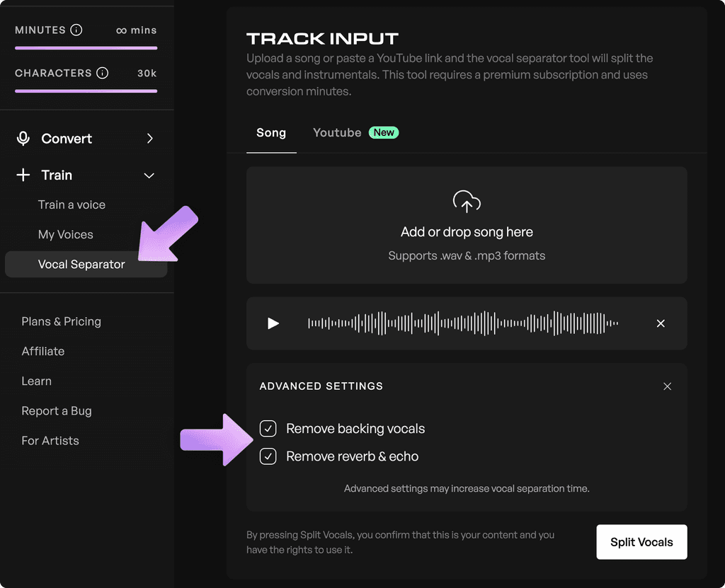Expand the Convert section chevron

(149, 138)
